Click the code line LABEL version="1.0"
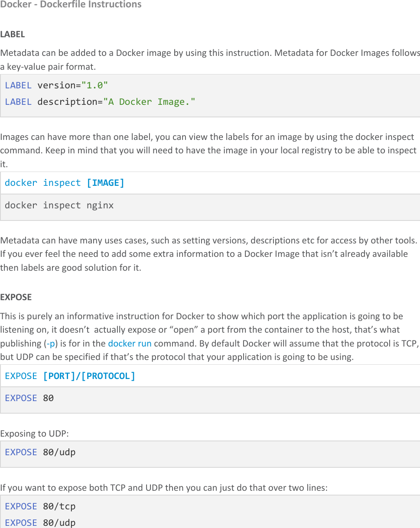 pyautogui.click(x=56, y=85)
